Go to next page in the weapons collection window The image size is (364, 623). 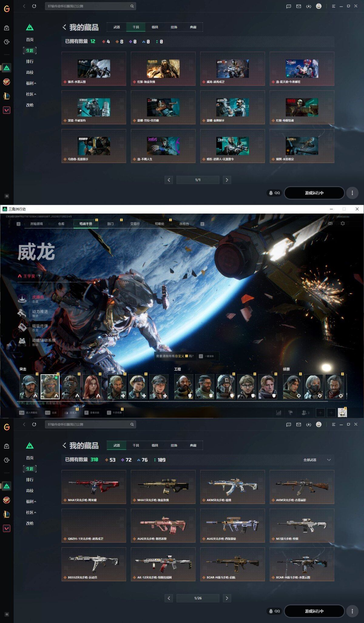[x=227, y=598]
